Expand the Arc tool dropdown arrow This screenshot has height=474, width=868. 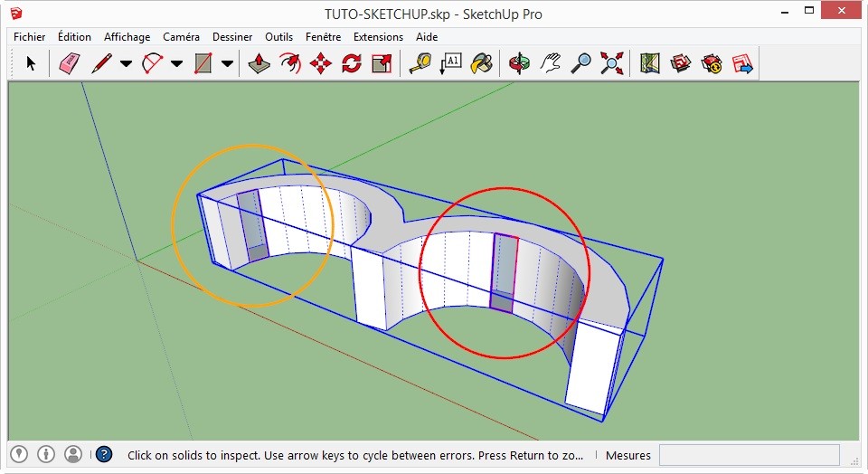pyautogui.click(x=176, y=64)
